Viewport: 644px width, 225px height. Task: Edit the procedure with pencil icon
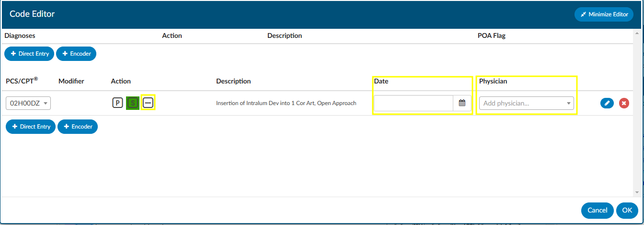click(607, 103)
